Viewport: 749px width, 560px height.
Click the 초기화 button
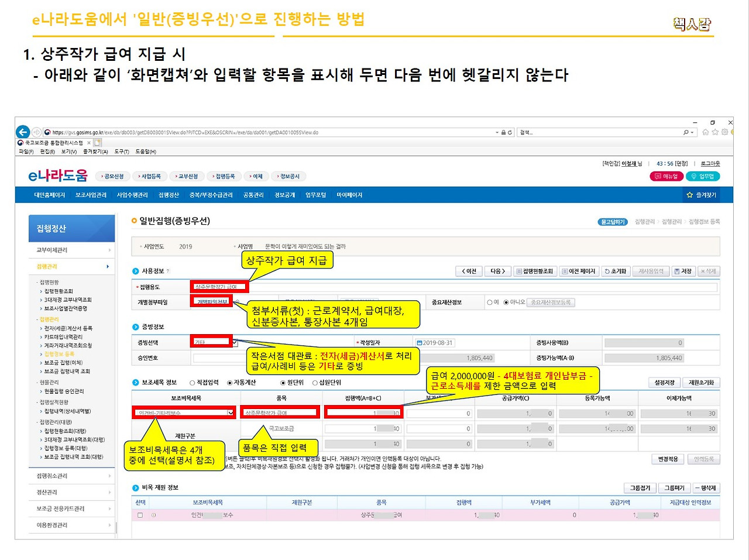point(616,272)
